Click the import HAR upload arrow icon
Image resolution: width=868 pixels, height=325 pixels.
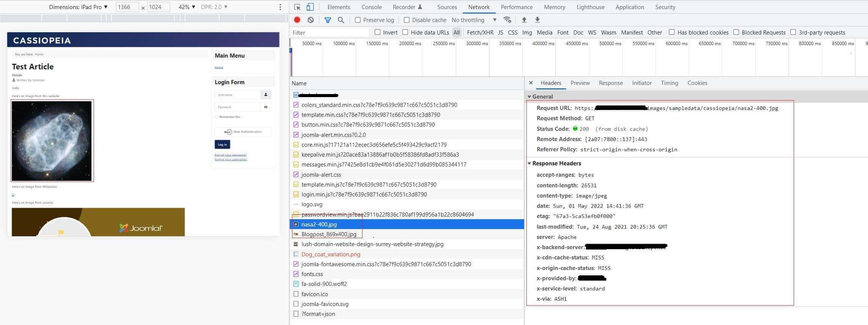coord(524,20)
